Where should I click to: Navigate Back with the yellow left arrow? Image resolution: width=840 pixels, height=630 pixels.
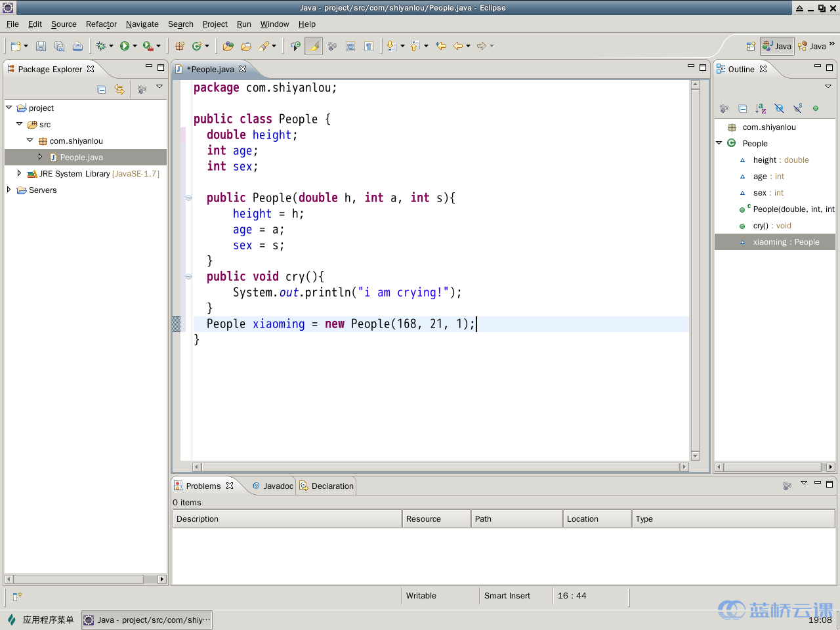[458, 46]
